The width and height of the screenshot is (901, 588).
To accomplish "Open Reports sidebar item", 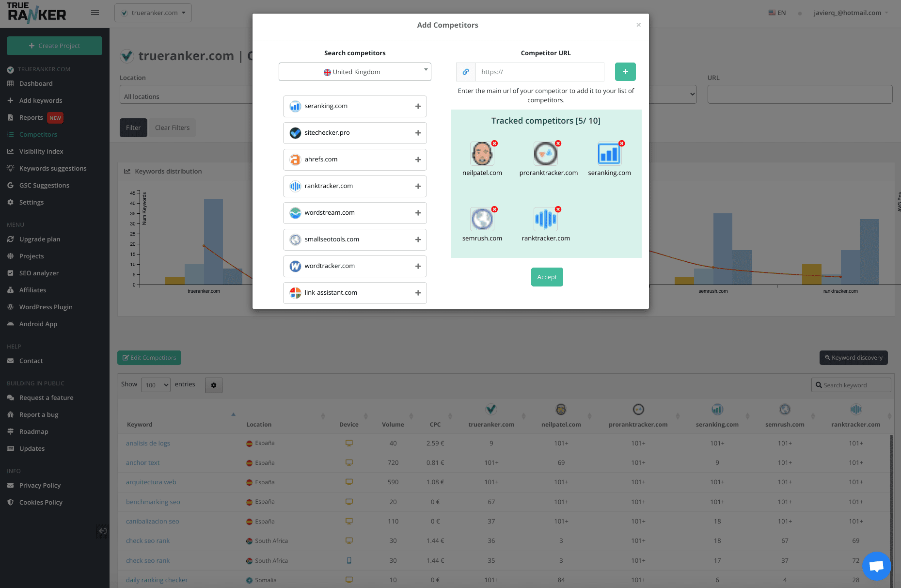I will coord(31,117).
